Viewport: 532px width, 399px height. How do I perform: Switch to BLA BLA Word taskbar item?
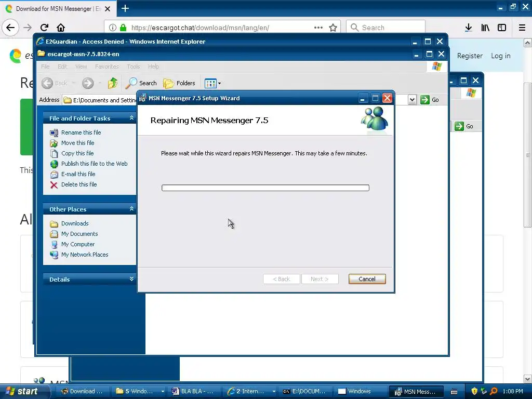coord(193,391)
